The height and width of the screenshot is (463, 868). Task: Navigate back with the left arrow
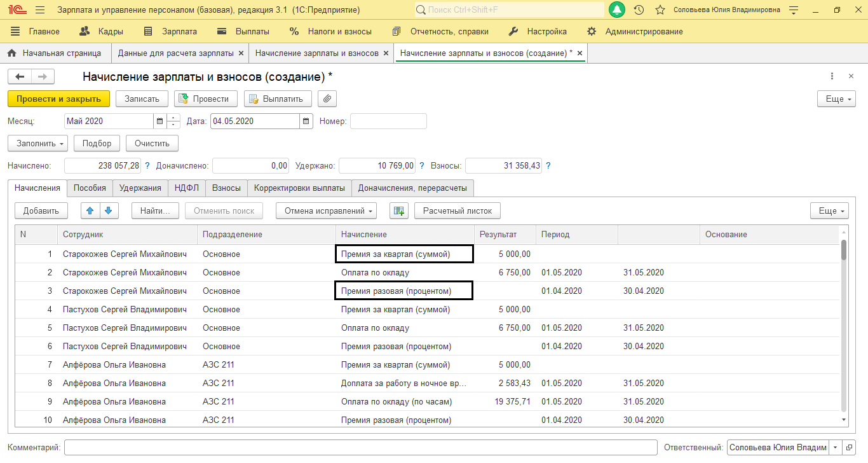20,76
